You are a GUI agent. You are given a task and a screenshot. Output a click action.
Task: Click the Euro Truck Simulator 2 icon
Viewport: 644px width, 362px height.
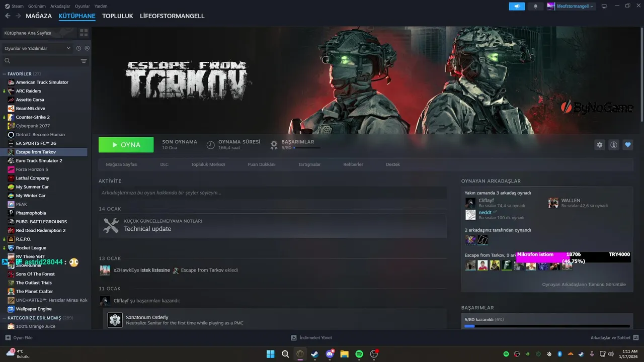click(11, 160)
